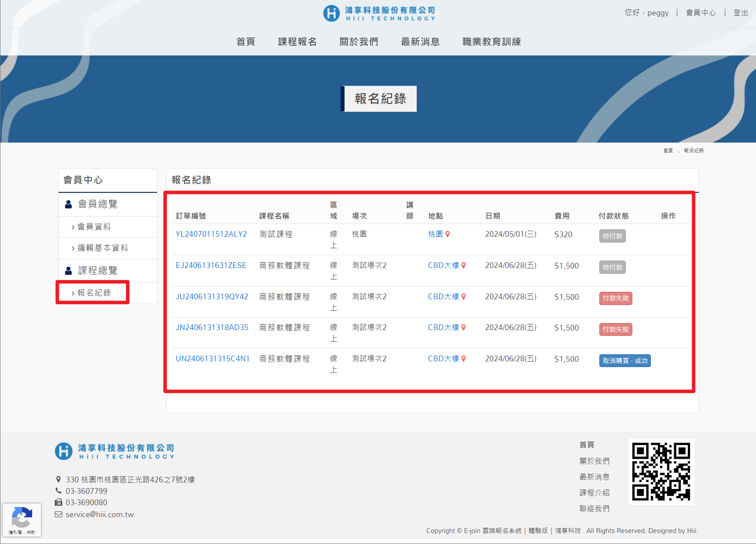Click email envelope icon in footer

pyautogui.click(x=58, y=515)
